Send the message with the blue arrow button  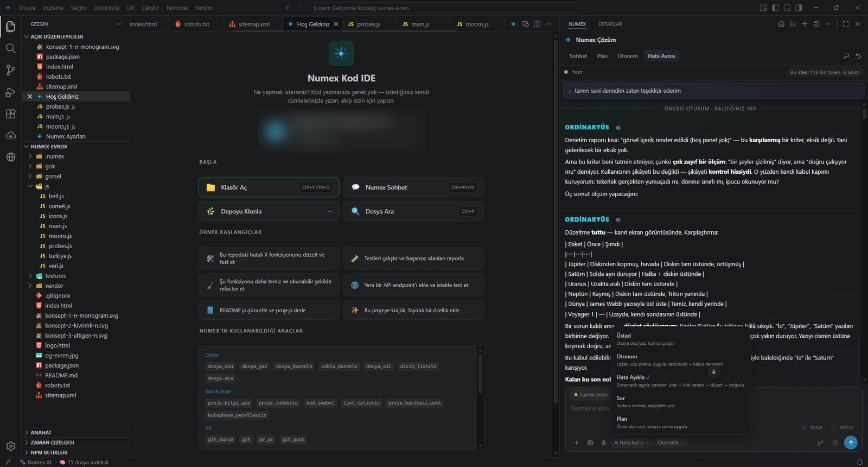pos(851,443)
